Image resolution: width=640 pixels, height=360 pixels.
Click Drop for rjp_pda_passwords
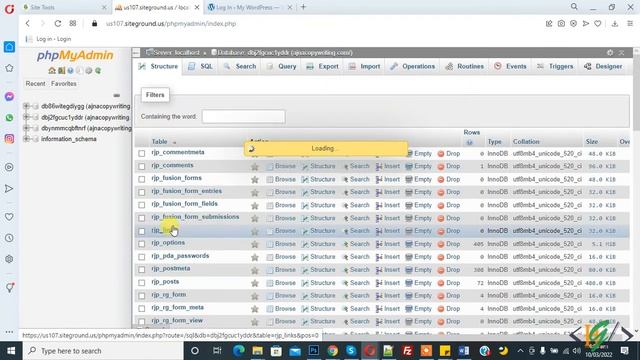(449, 257)
